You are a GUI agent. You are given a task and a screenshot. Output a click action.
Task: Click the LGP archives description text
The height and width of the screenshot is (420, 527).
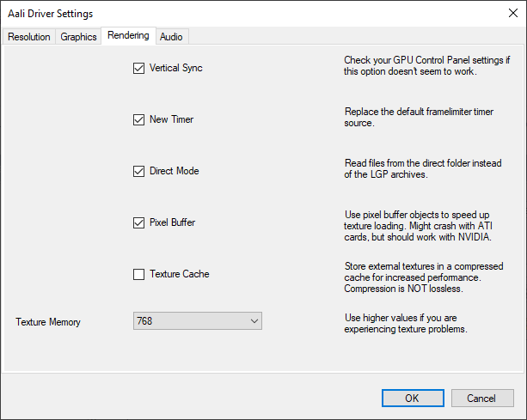click(423, 168)
